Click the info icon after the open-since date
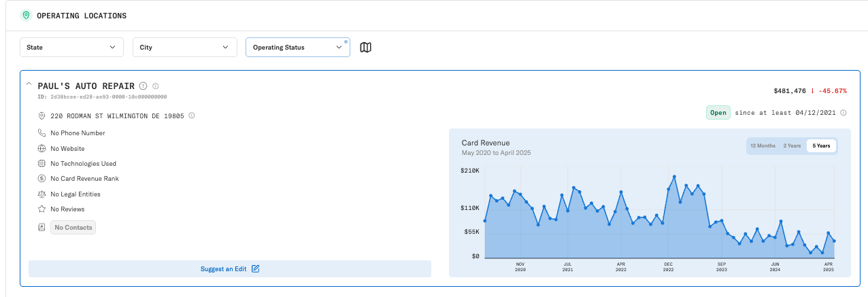Screen dimensions: 868x297 [x=844, y=113]
